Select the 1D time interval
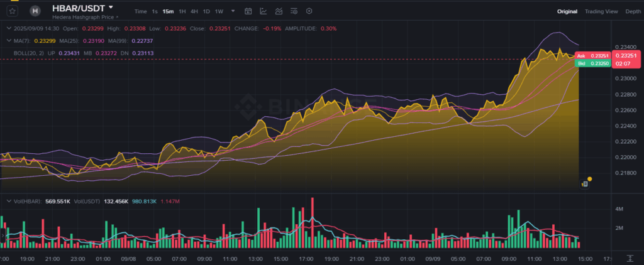Image resolution: width=644 pixels, height=265 pixels. coord(206,11)
